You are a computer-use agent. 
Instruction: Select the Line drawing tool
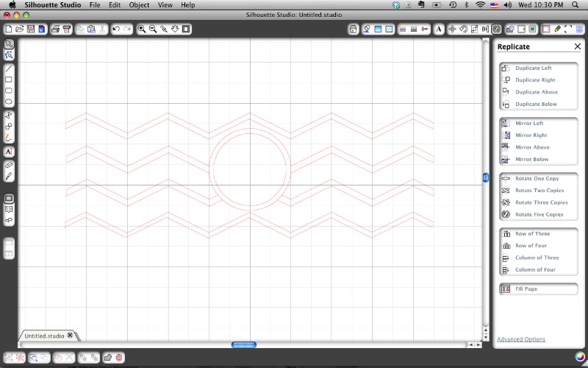pyautogui.click(x=9, y=68)
